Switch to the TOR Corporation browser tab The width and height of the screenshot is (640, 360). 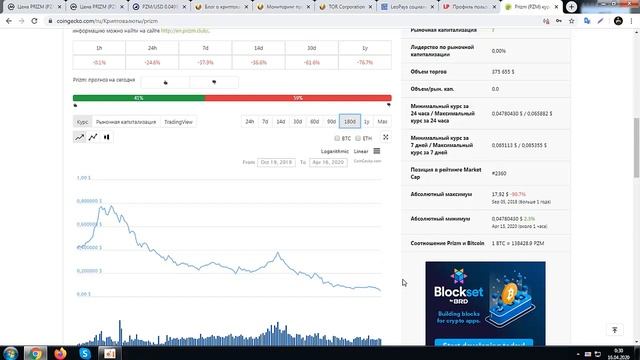(345, 7)
